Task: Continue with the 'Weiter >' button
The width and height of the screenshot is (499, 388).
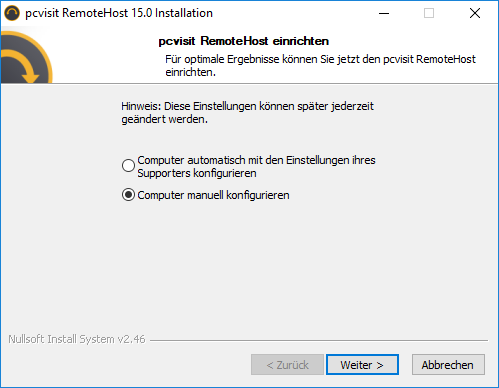Action: (x=362, y=365)
